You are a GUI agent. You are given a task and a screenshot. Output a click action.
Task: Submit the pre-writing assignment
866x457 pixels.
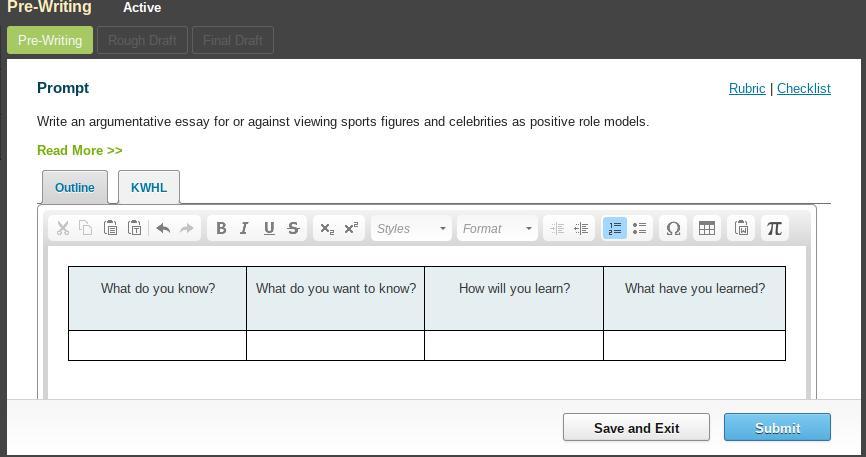click(777, 428)
